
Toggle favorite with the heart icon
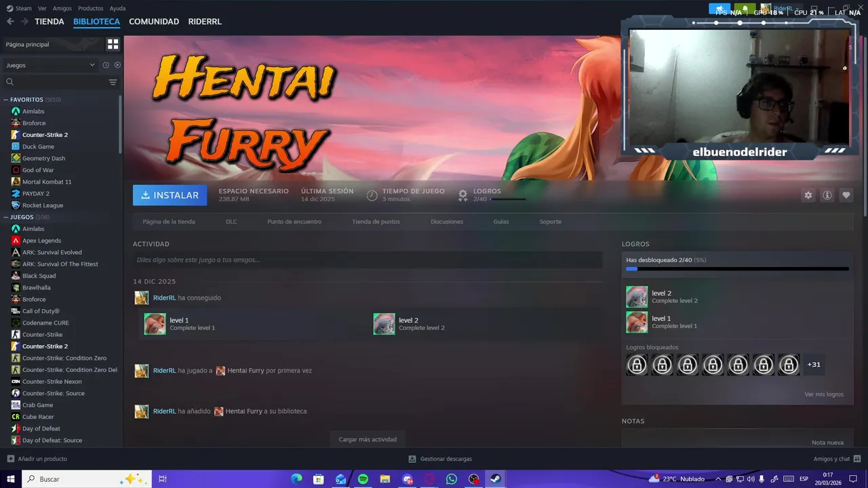pos(846,195)
